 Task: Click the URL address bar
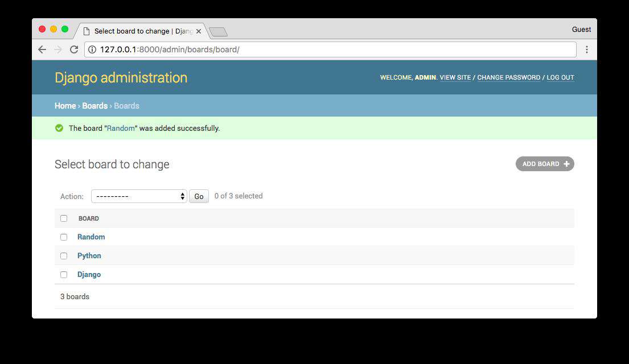tap(330, 49)
